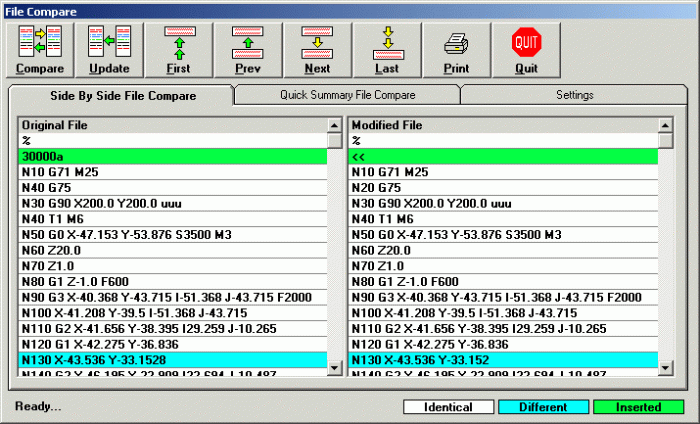Click the Identical legend swatch
The height and width of the screenshot is (424, 700).
coord(449,407)
